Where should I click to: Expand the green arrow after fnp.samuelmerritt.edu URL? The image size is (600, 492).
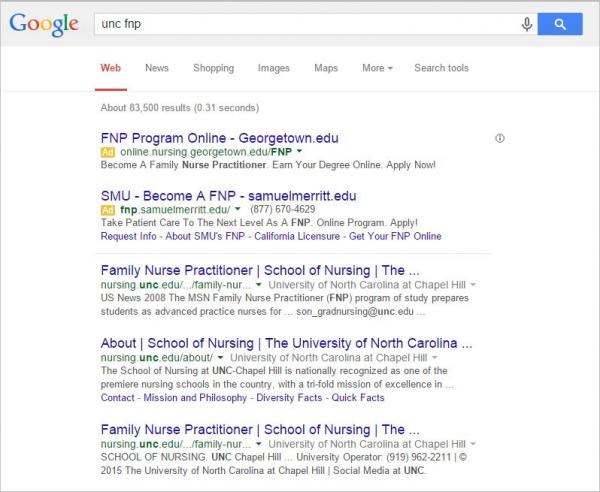point(236,210)
